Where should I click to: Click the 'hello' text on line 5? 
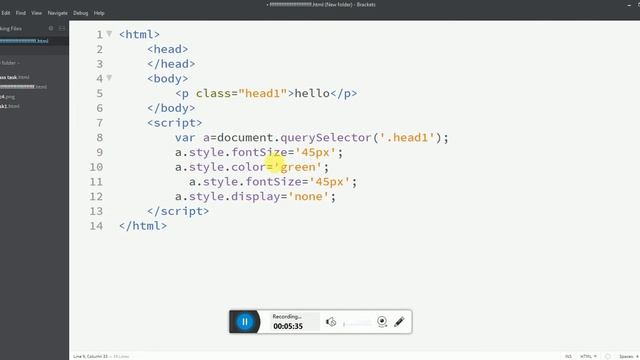pyautogui.click(x=312, y=93)
